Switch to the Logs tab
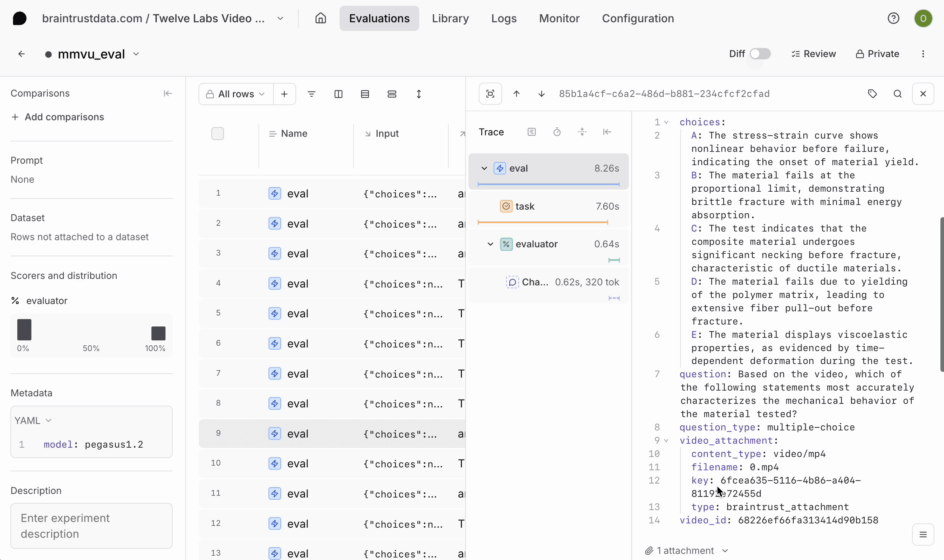 click(x=503, y=18)
